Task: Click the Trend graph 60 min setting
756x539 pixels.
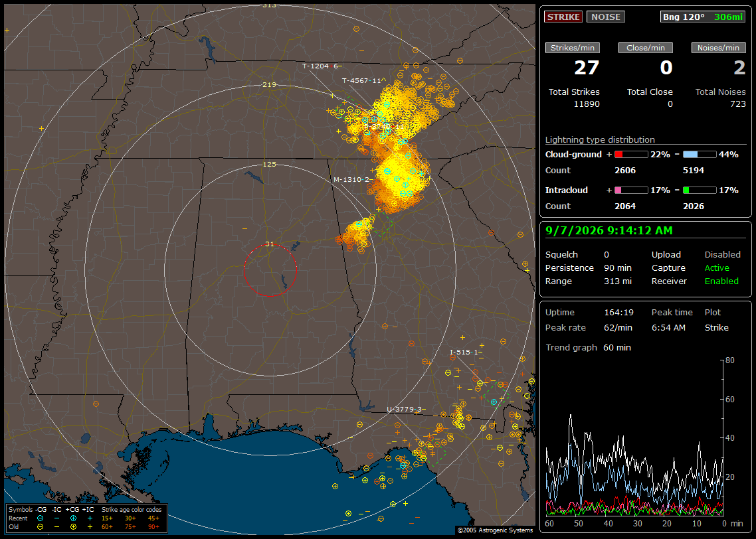Action: [588, 347]
